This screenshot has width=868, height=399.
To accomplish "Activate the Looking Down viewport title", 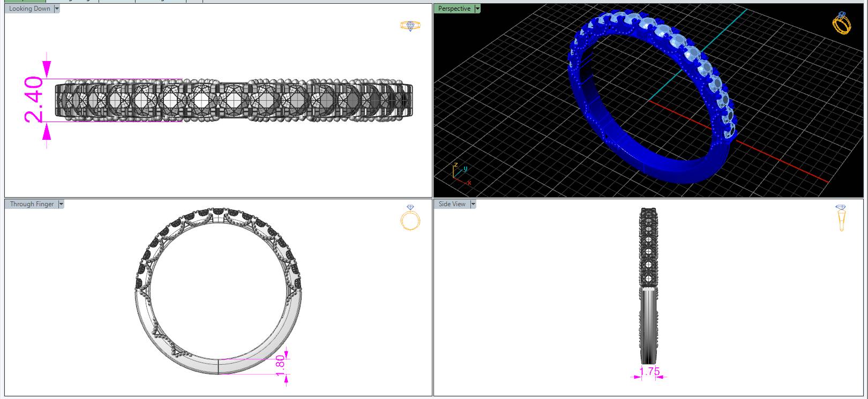I will pos(29,9).
